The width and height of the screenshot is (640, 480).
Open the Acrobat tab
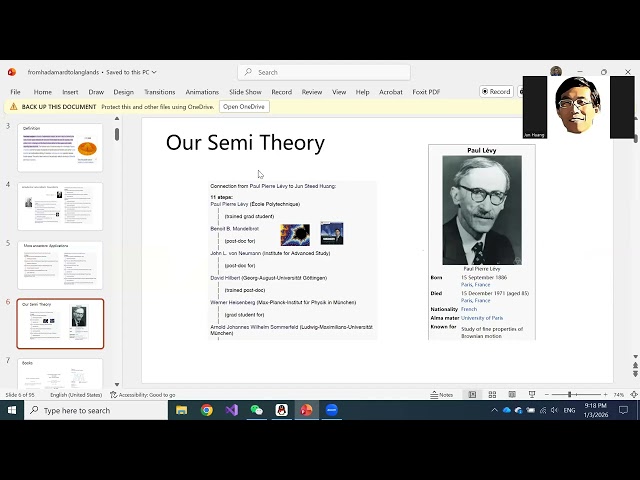(x=391, y=92)
